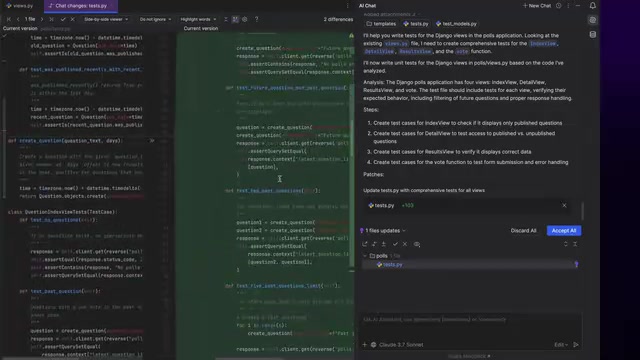Click views.py inline code reference in chat
The image size is (640, 360).
click(396, 43)
